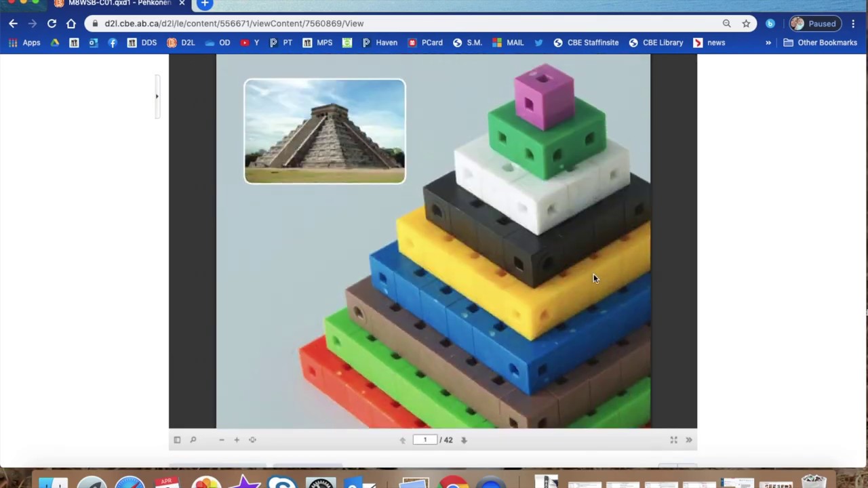This screenshot has height=488, width=868.
Task: Open the Chrome three-dot menu
Action: click(x=853, y=24)
